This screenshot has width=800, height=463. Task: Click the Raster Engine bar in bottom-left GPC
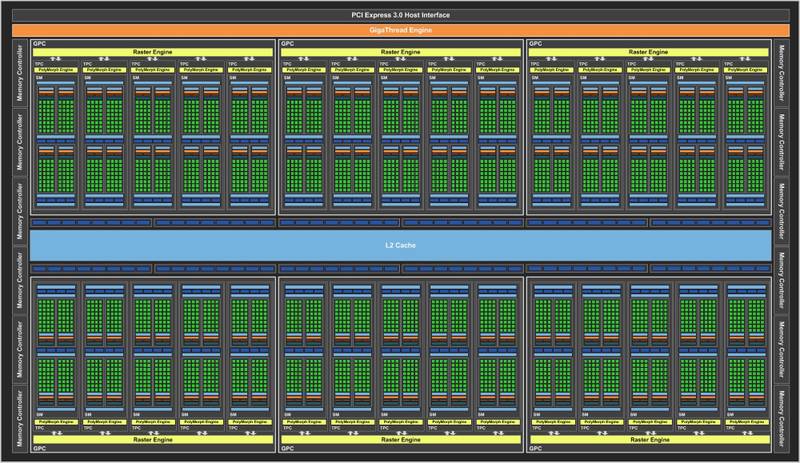[x=153, y=440]
